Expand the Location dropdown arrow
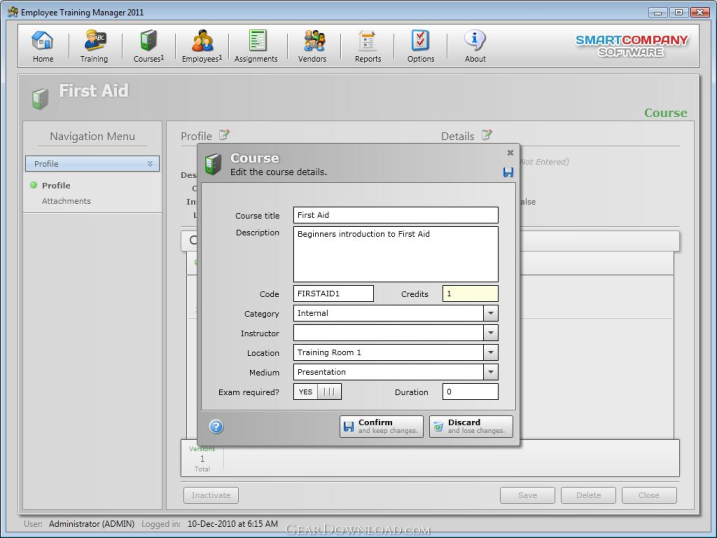Screen dimensions: 717x538 click(x=491, y=352)
